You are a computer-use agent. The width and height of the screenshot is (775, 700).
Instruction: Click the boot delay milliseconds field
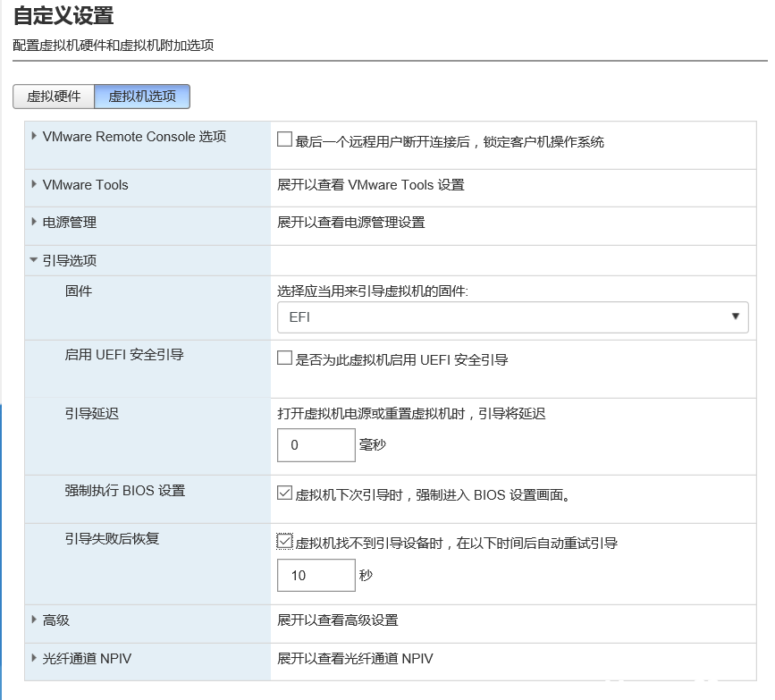pos(316,444)
